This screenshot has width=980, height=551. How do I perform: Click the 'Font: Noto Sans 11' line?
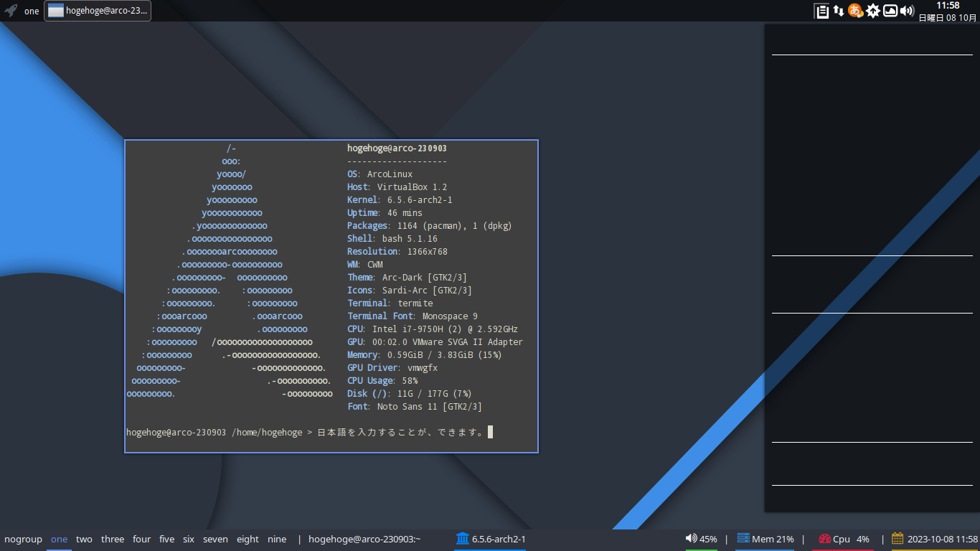click(415, 407)
